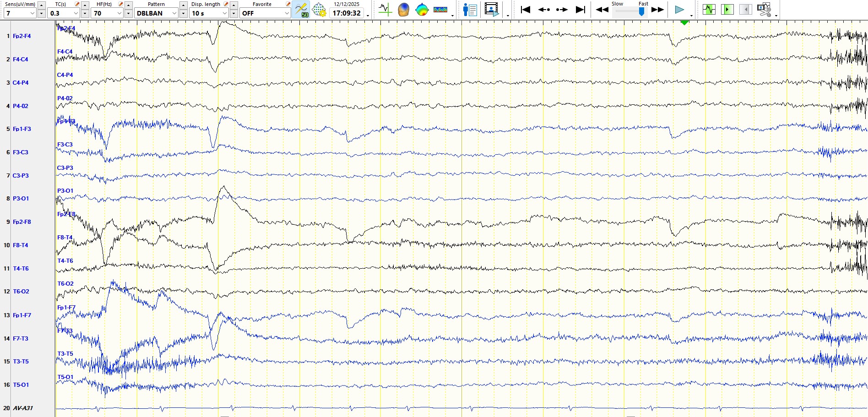Select the Fp2-F4 channel label

point(22,36)
